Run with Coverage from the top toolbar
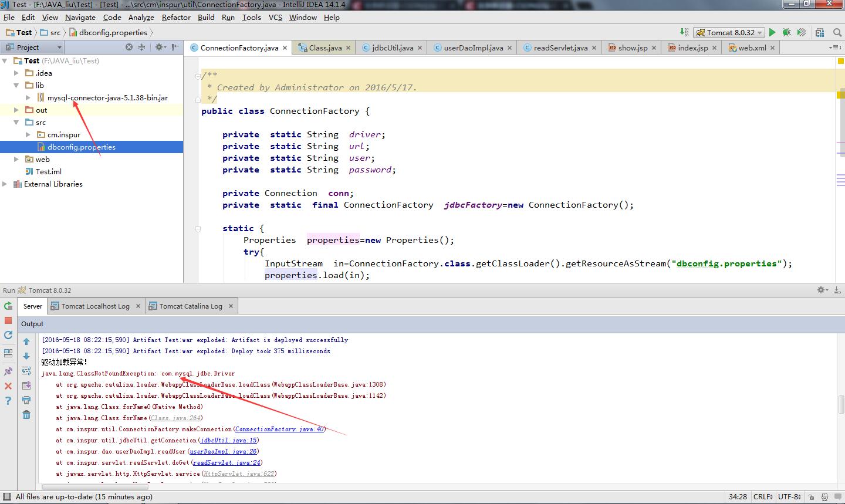The width and height of the screenshot is (845, 504). click(801, 32)
